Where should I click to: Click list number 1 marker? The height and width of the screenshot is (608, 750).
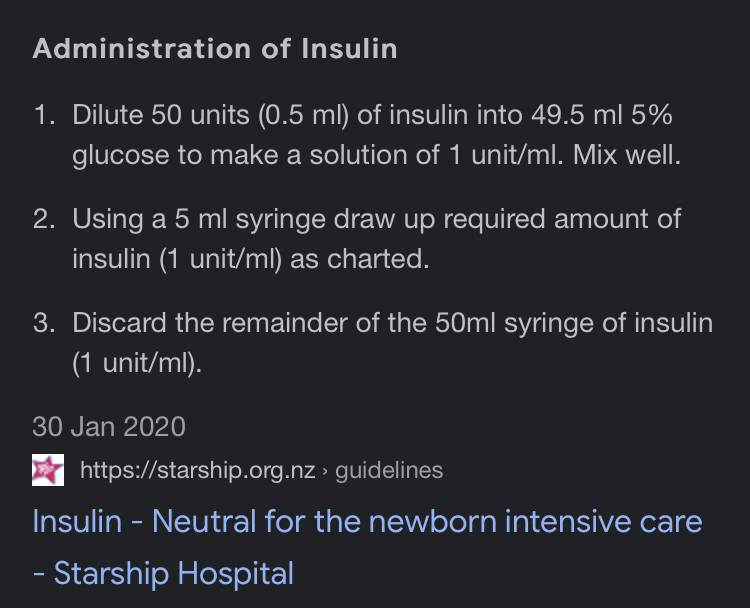[x=44, y=115]
